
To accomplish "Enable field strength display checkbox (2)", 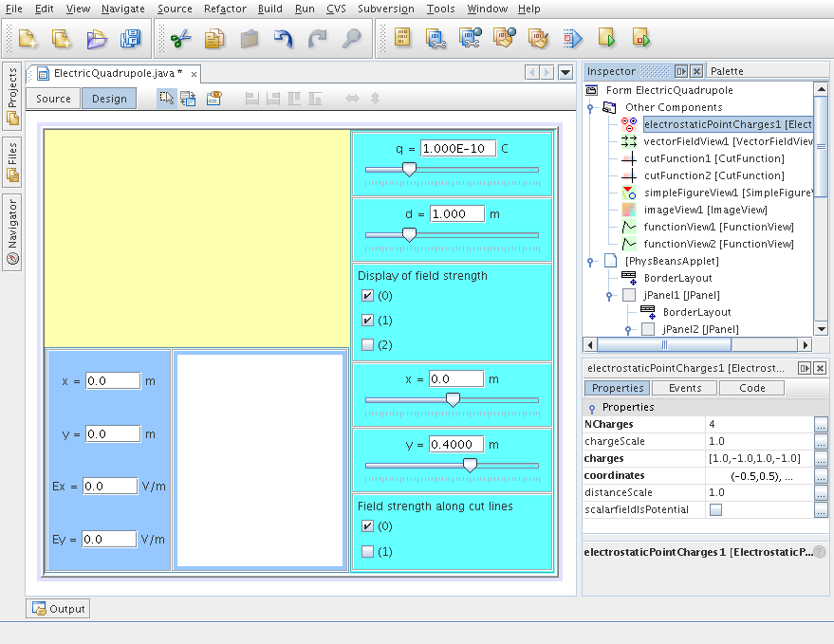I will click(367, 345).
